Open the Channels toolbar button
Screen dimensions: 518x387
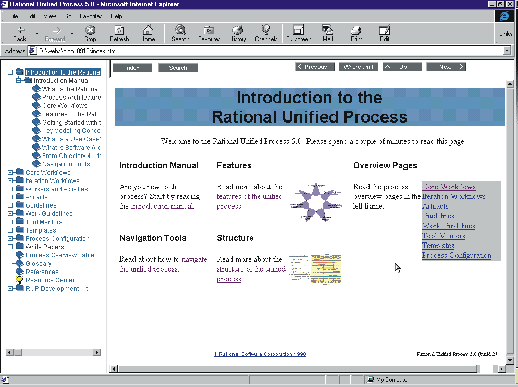pos(266,33)
